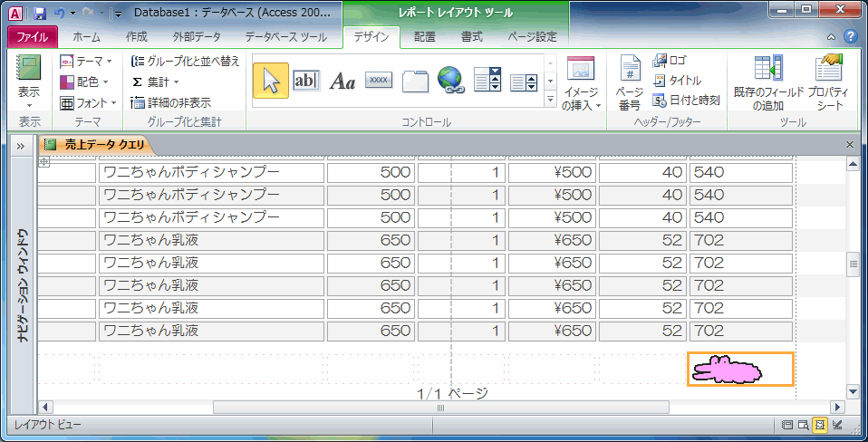Viewport: 868px width, 442px height.
Task: Select Layout View icon in status bar
Action: (819, 425)
